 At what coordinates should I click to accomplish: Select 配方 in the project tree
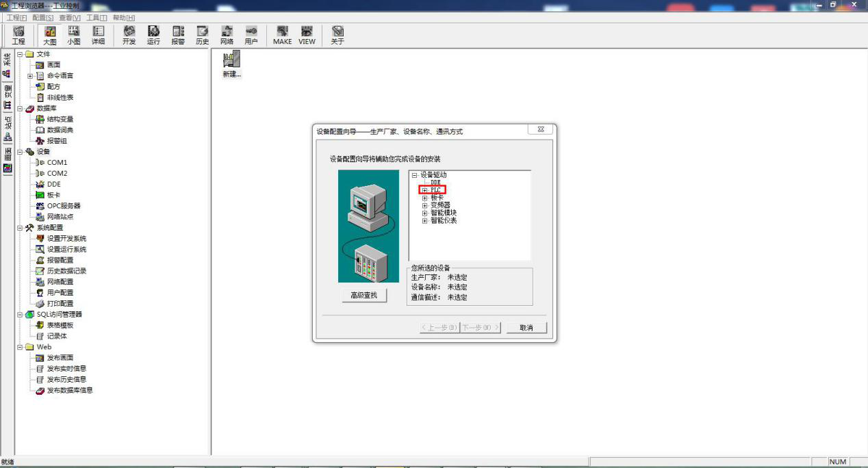click(x=53, y=86)
